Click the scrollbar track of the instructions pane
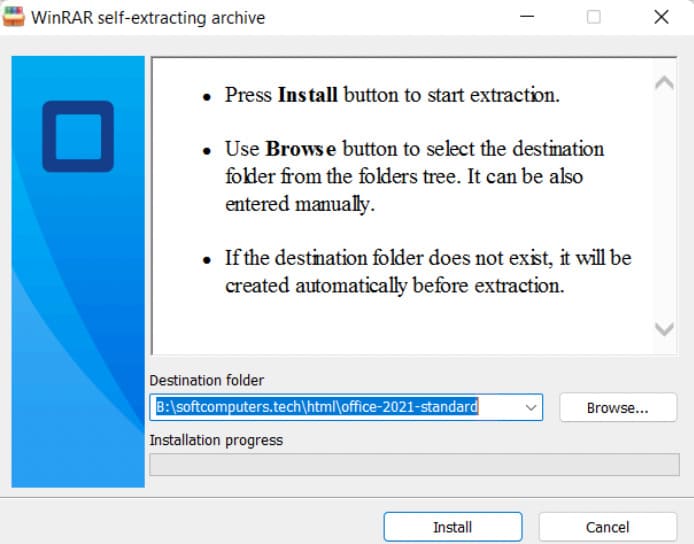Screen dimensions: 694x544 (663, 205)
